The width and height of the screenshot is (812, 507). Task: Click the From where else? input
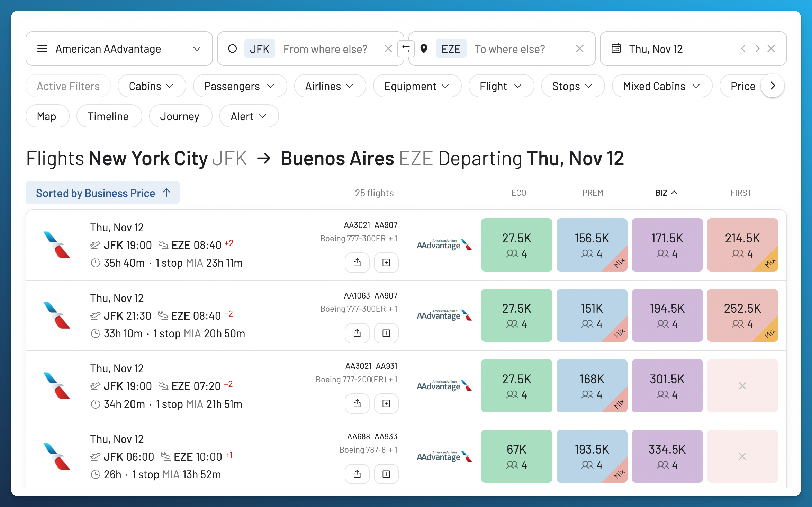(x=325, y=49)
